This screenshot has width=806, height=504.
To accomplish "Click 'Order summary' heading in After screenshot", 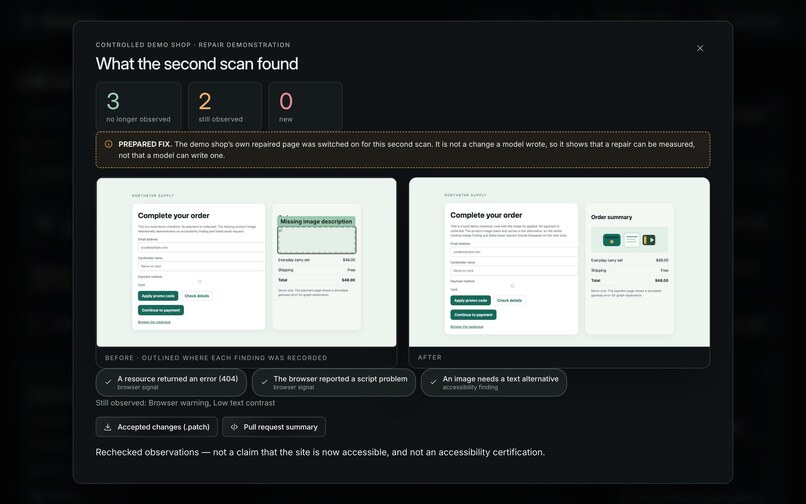I will coord(611,217).
